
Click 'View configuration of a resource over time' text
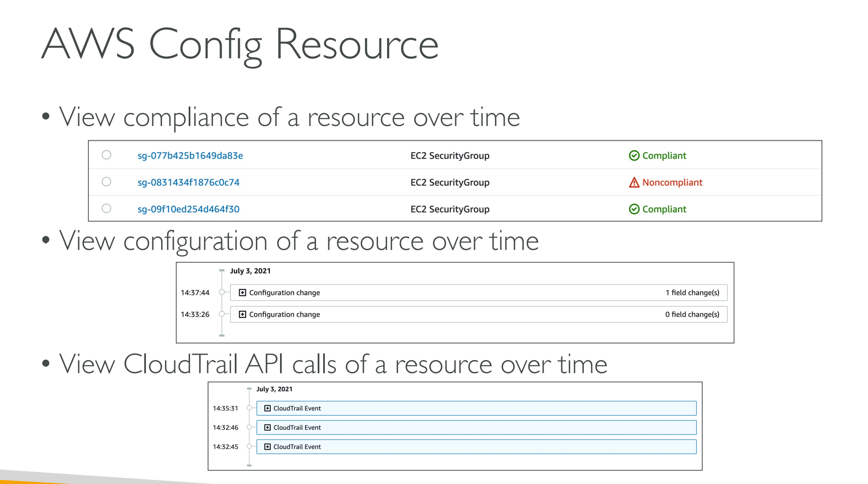(x=299, y=241)
